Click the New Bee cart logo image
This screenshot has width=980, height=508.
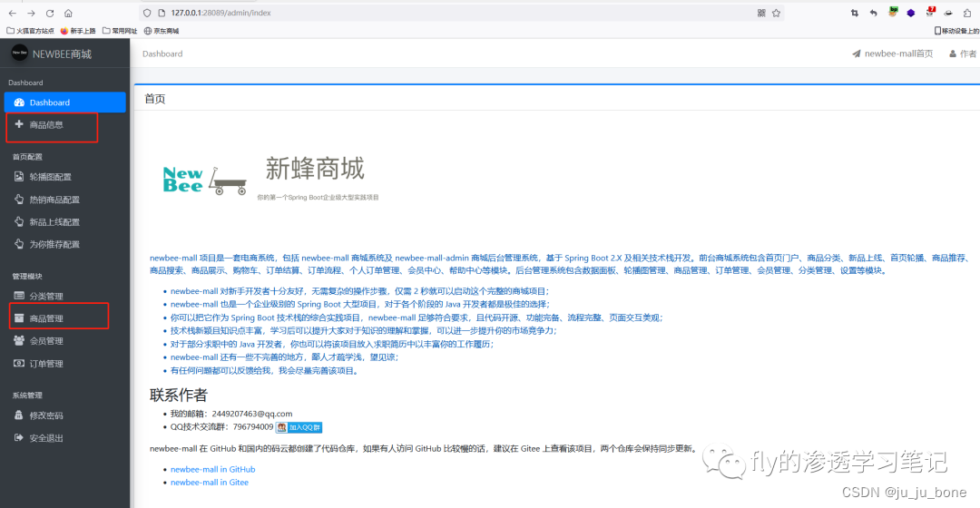(x=205, y=181)
